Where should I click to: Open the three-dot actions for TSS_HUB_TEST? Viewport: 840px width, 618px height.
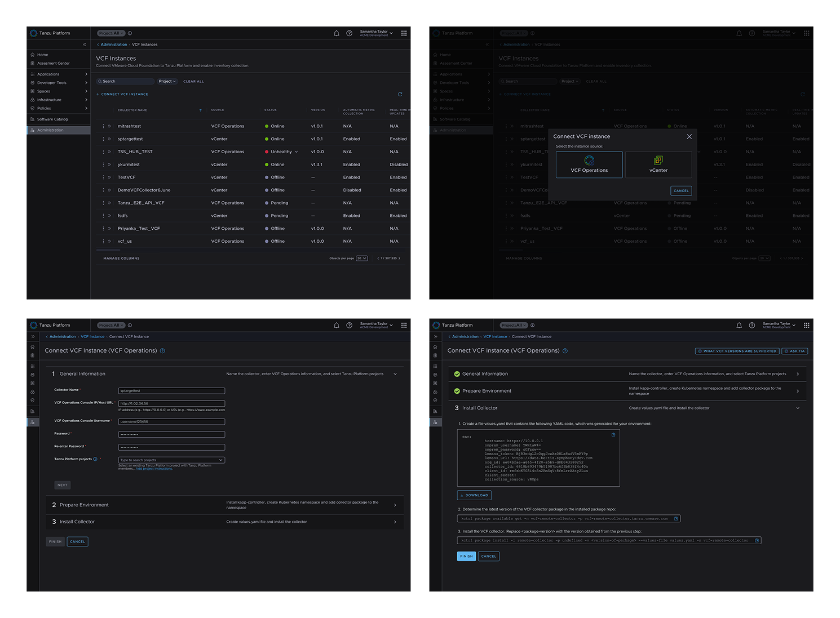[x=103, y=152]
